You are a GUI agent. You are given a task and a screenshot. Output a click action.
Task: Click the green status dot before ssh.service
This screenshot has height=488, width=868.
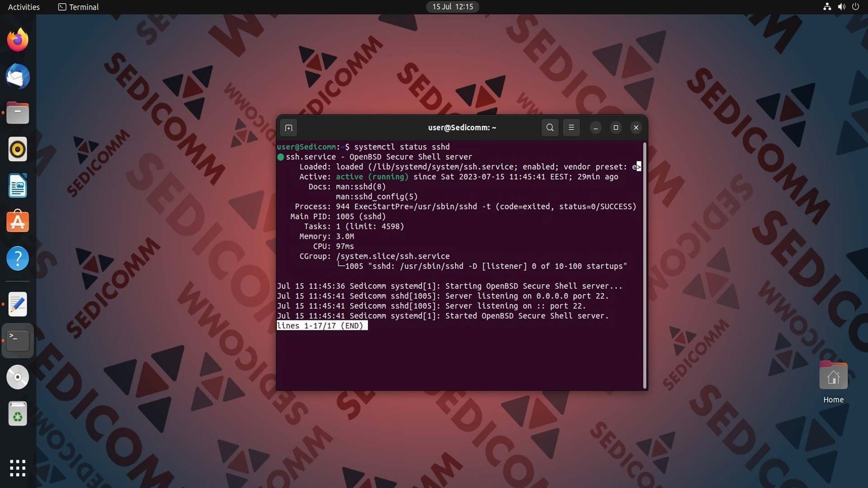click(280, 157)
